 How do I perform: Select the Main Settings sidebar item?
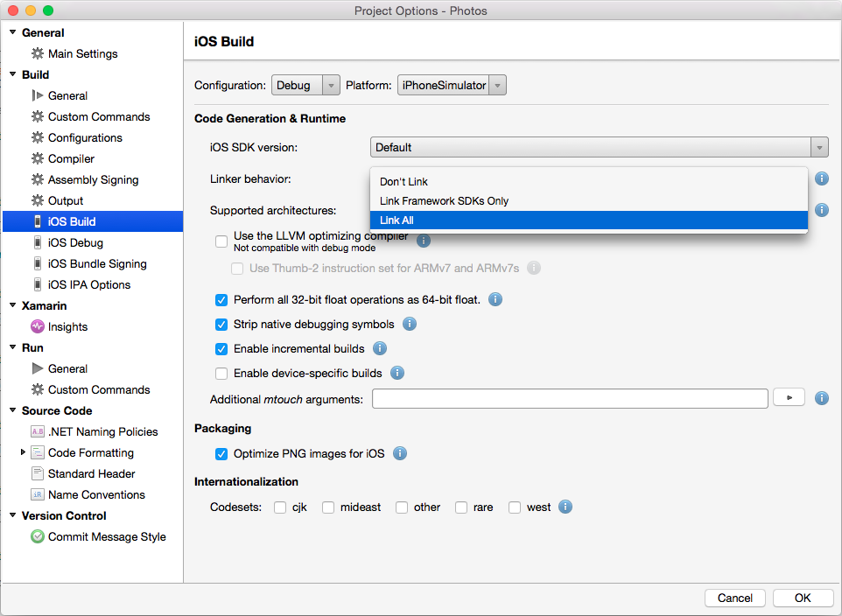click(74, 53)
